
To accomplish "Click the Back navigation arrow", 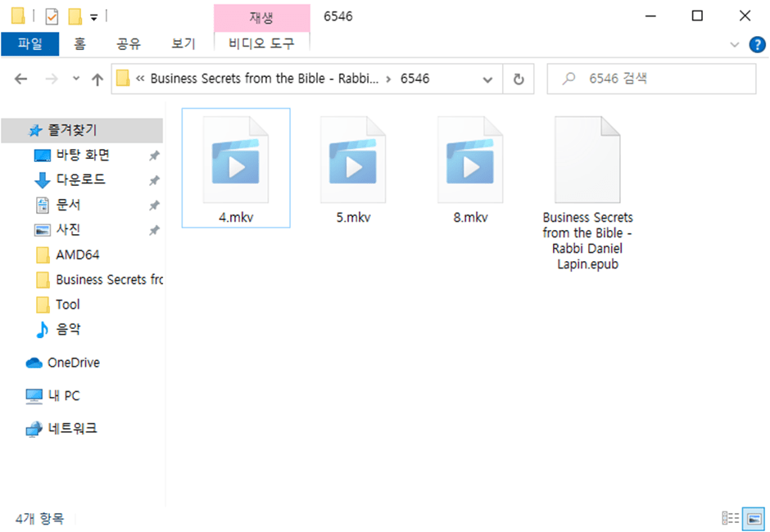I will tap(20, 79).
